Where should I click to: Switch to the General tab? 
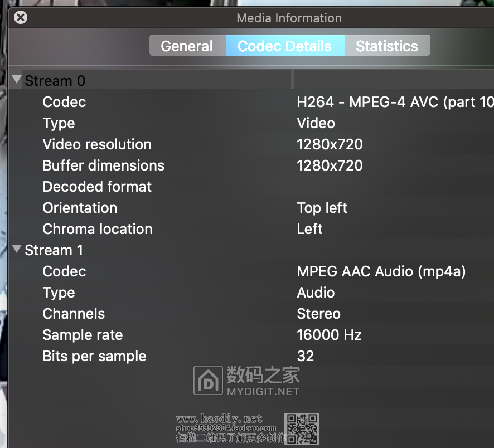(x=187, y=46)
